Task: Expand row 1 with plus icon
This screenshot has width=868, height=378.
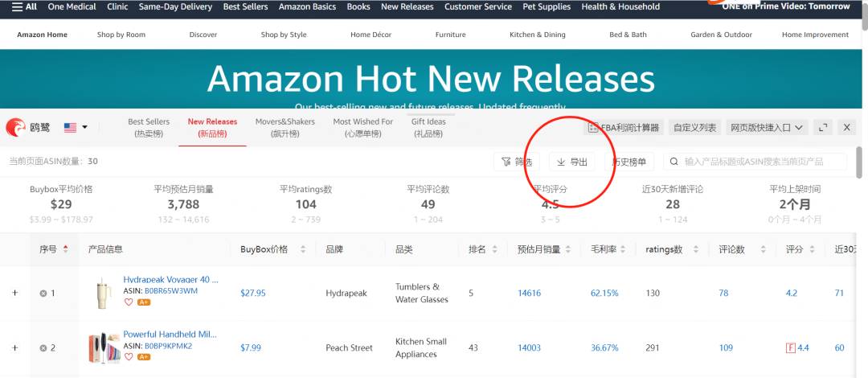Action: (15, 293)
